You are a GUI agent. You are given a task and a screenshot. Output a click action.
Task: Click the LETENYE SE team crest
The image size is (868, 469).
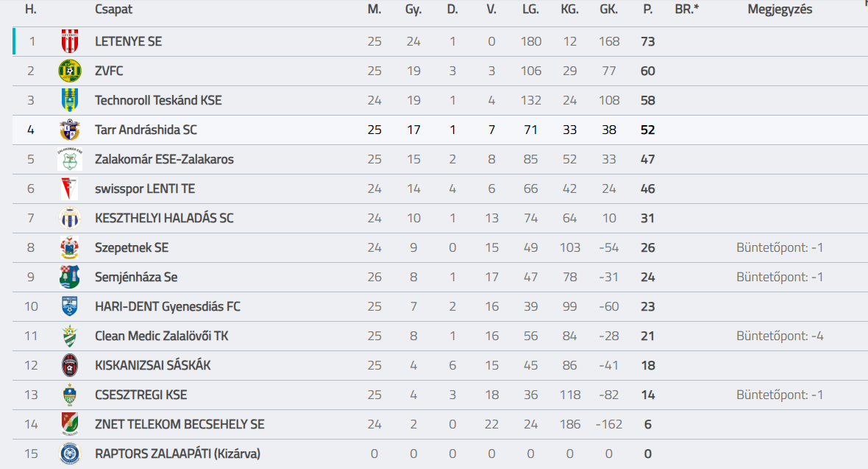(70, 41)
